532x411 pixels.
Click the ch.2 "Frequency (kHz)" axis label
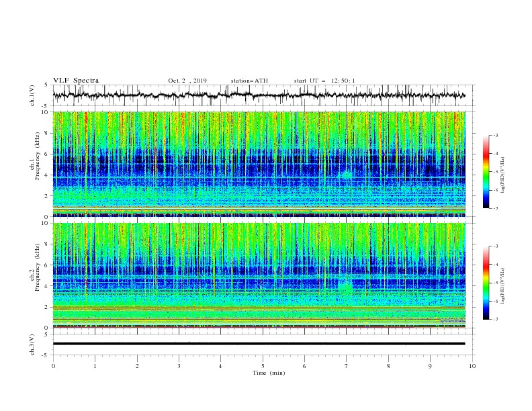point(38,267)
